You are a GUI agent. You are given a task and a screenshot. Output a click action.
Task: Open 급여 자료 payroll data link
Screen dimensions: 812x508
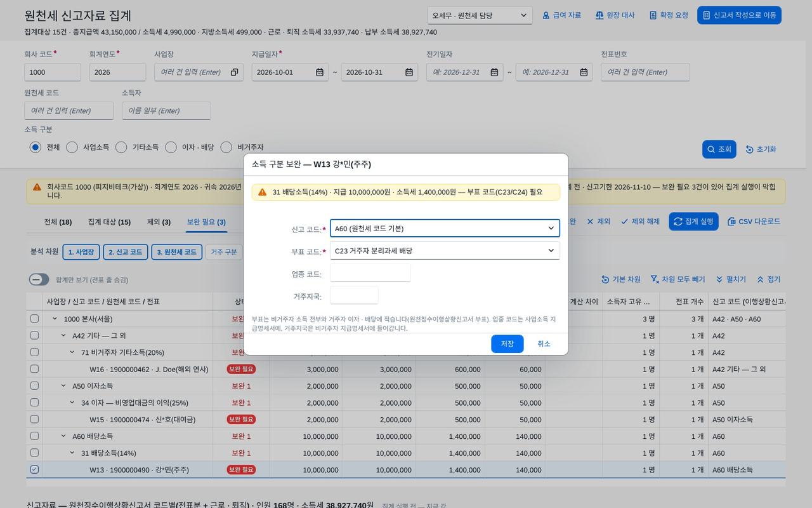561,15
